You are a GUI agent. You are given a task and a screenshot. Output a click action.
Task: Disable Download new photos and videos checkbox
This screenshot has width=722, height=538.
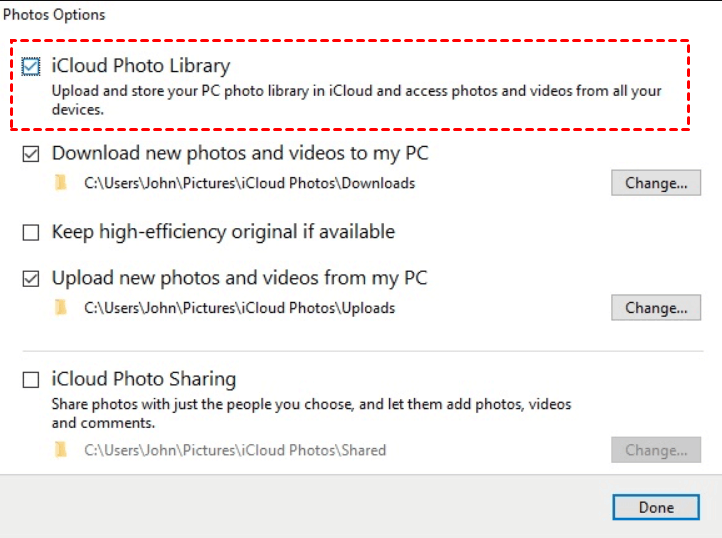31,154
